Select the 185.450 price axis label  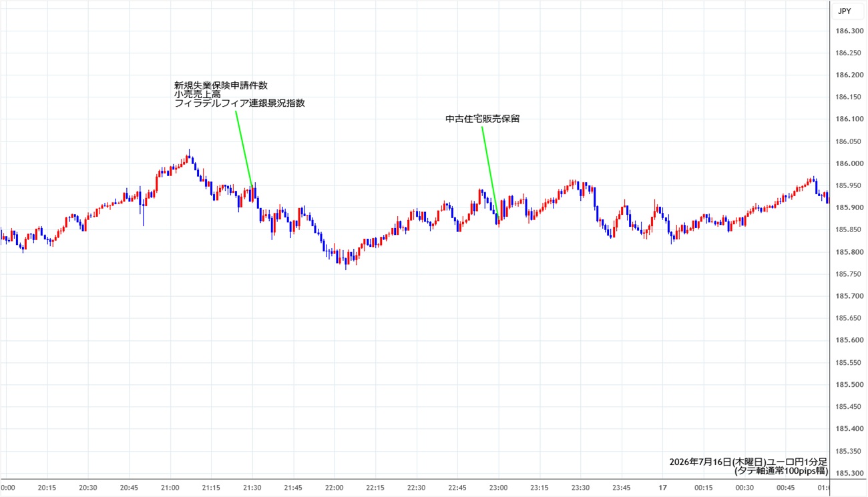(848, 406)
